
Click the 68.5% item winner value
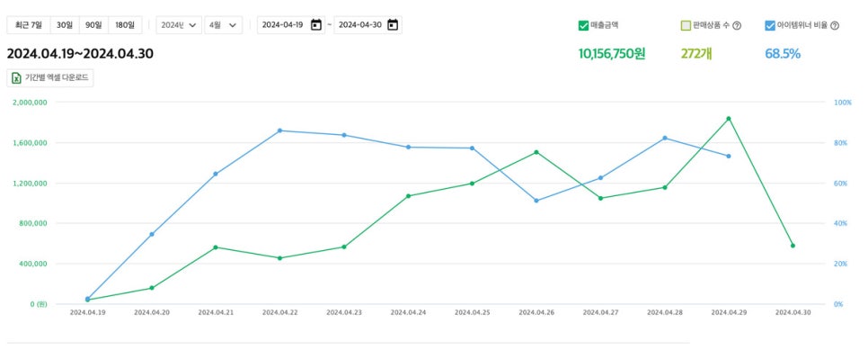783,54
